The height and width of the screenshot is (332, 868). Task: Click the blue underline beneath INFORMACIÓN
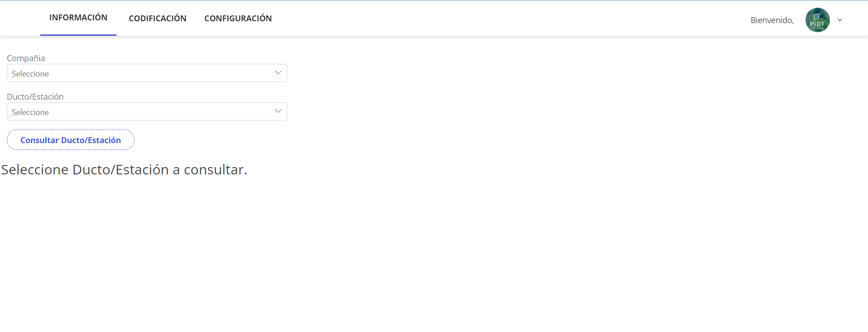pos(78,35)
